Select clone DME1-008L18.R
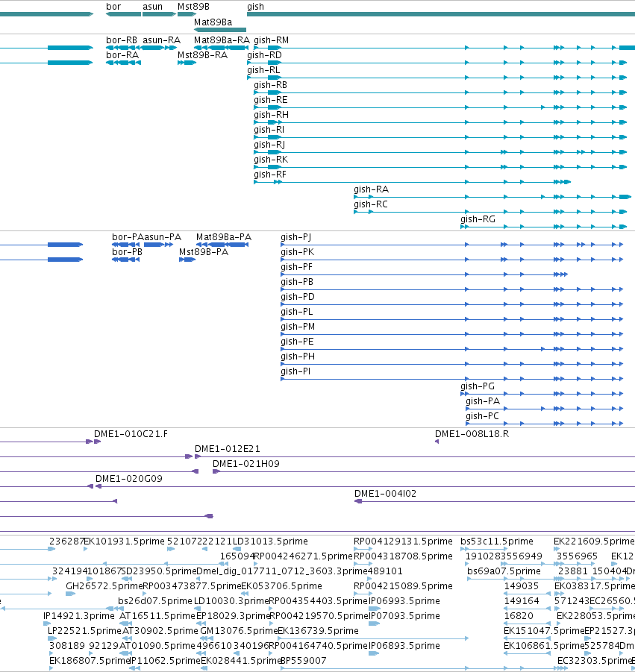The height and width of the screenshot is (672, 635). click(x=472, y=435)
